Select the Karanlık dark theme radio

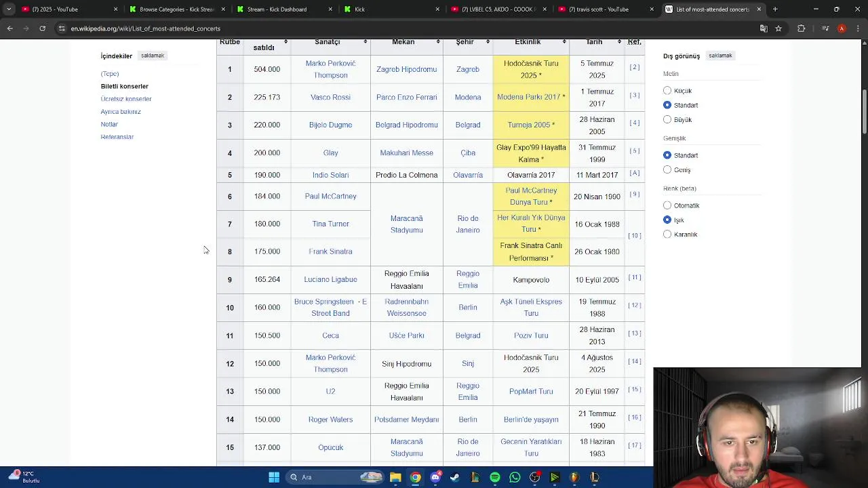(x=667, y=234)
